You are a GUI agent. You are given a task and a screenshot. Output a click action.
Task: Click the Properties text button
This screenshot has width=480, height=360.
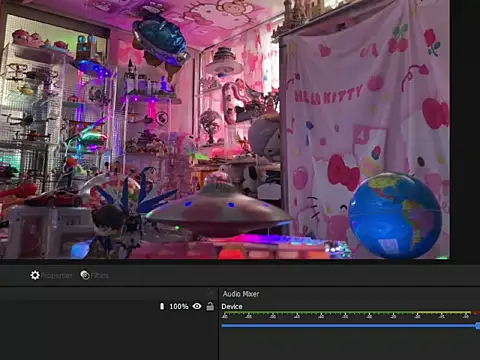click(56, 276)
